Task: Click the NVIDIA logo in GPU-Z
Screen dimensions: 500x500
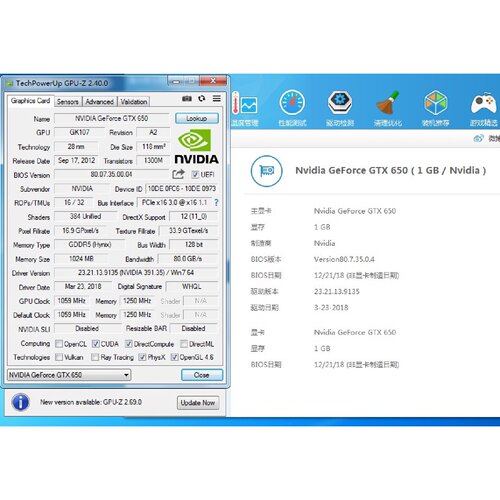Action: click(196, 147)
